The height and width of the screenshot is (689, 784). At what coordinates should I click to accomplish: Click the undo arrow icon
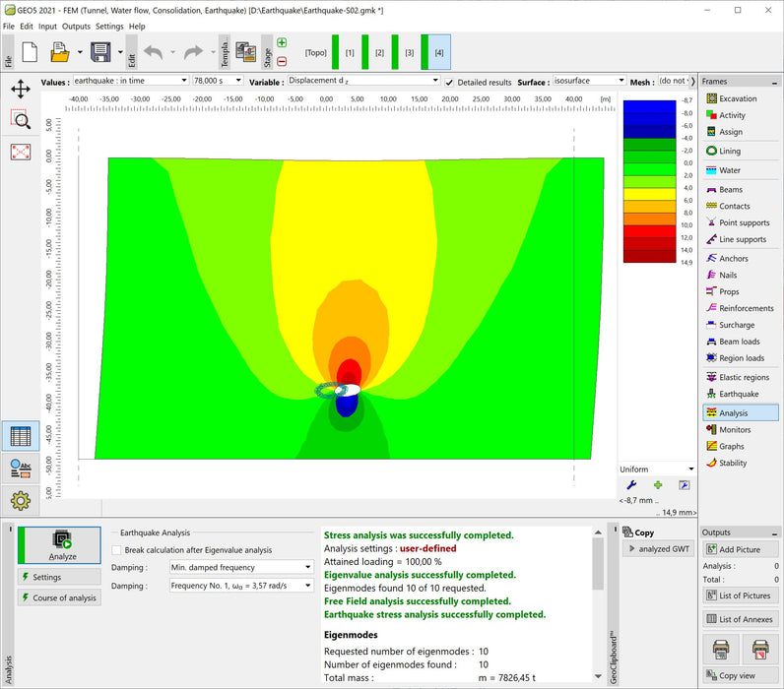(x=153, y=52)
